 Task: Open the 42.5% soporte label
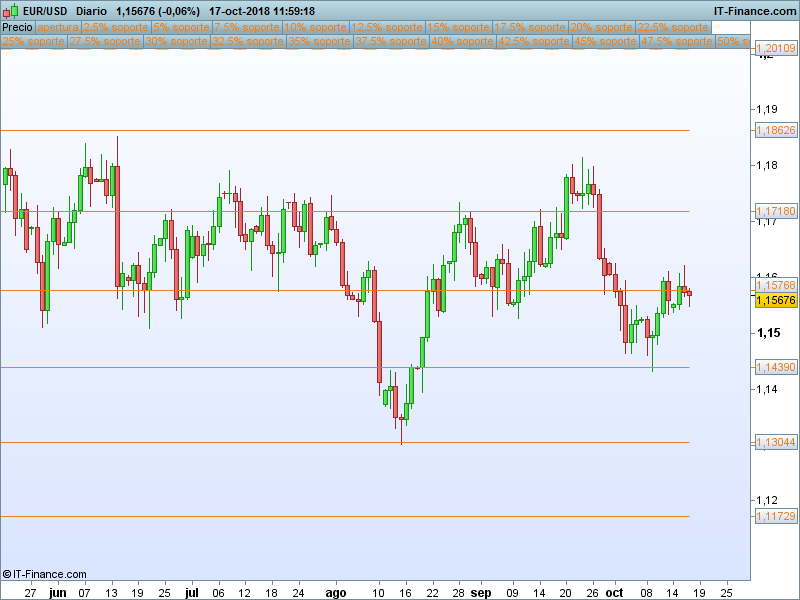(534, 41)
